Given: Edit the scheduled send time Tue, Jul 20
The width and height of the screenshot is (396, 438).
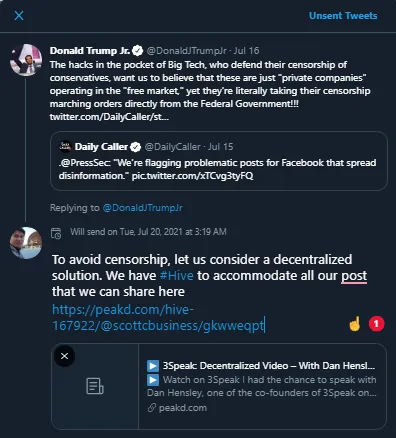Looking at the screenshot, I should coord(148,232).
